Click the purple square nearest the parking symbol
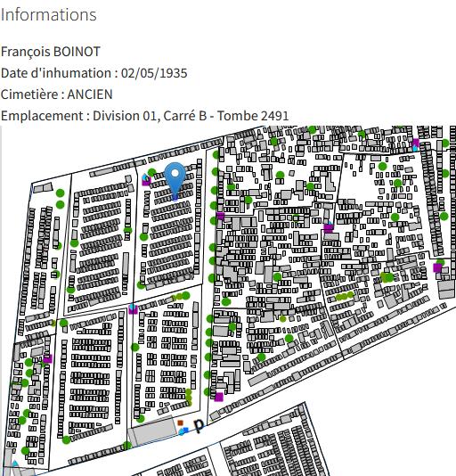This screenshot has width=456, height=476. pos(219,397)
